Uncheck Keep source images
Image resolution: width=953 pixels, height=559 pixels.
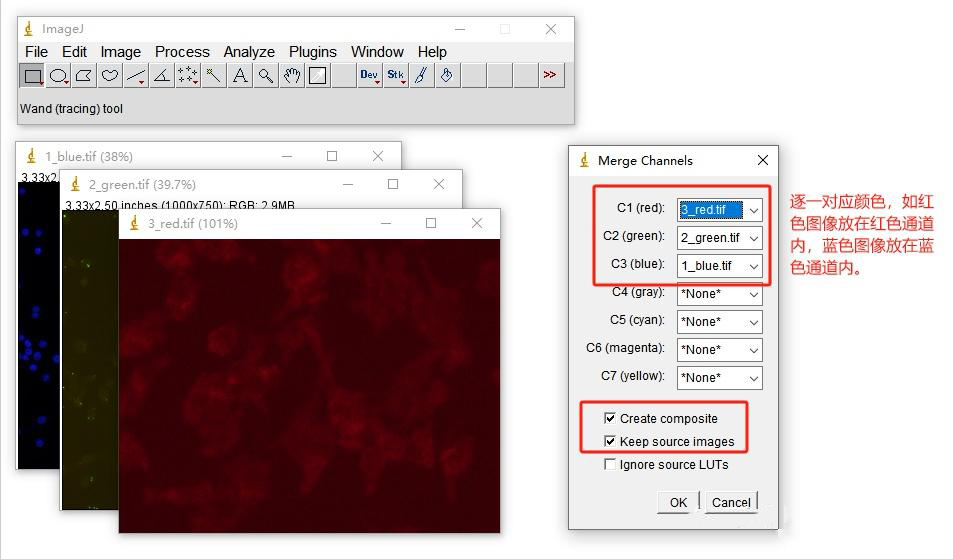point(610,441)
